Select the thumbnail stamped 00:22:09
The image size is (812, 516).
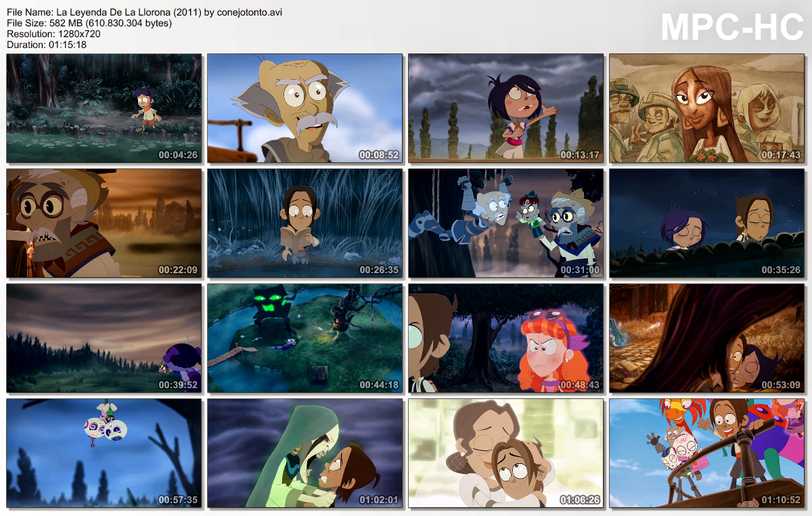point(104,223)
